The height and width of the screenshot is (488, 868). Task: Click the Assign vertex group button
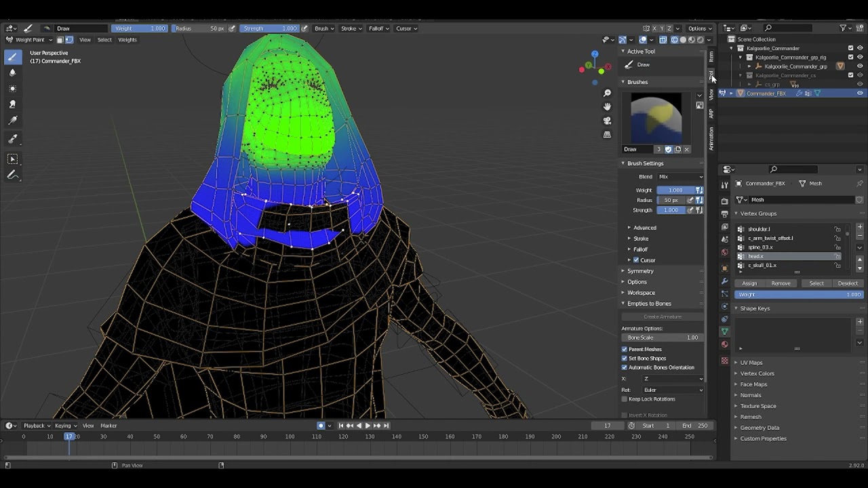749,283
